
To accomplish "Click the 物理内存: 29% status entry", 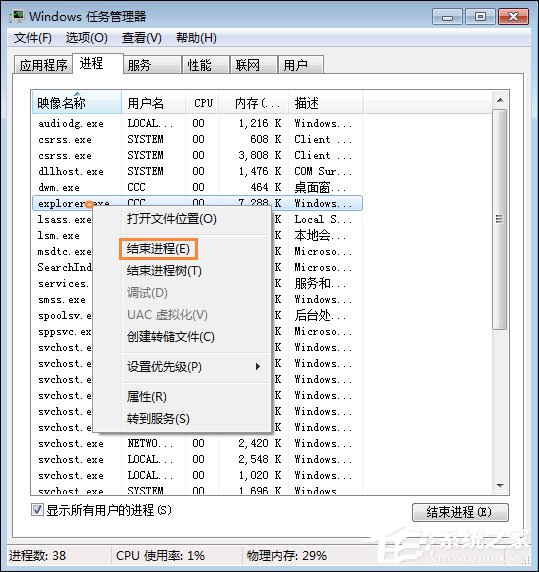I will pyautogui.click(x=287, y=556).
